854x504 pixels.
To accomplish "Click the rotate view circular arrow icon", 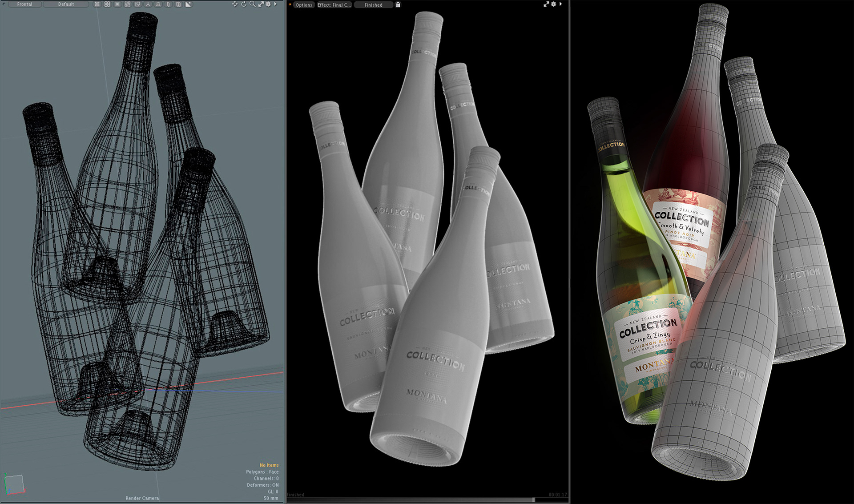I will 244,4.
